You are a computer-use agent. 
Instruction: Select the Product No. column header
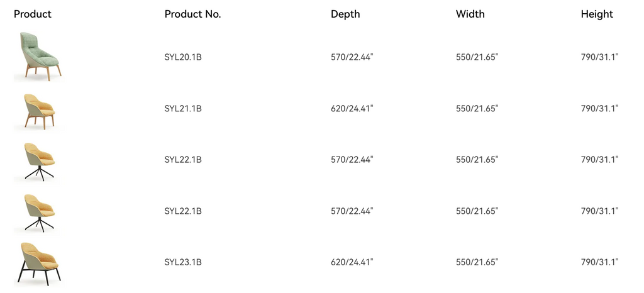click(x=192, y=14)
